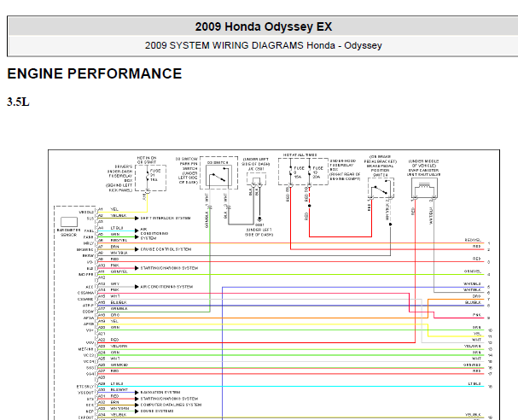Click the starting/charging system reference on pin A31
The width and height of the screenshot is (518, 420).
pyautogui.click(x=169, y=399)
